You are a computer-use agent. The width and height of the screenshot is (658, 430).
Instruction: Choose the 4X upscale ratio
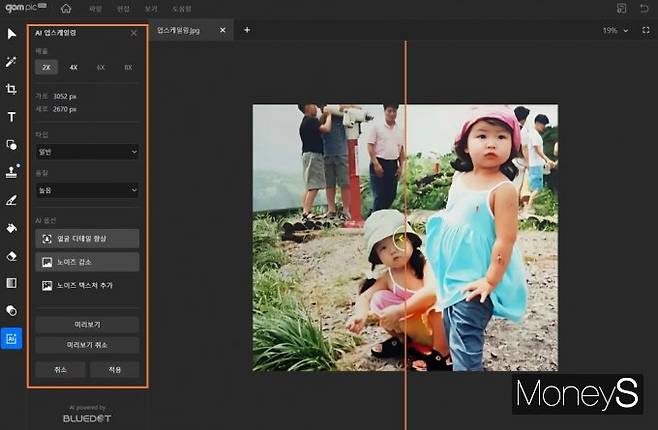coord(74,68)
